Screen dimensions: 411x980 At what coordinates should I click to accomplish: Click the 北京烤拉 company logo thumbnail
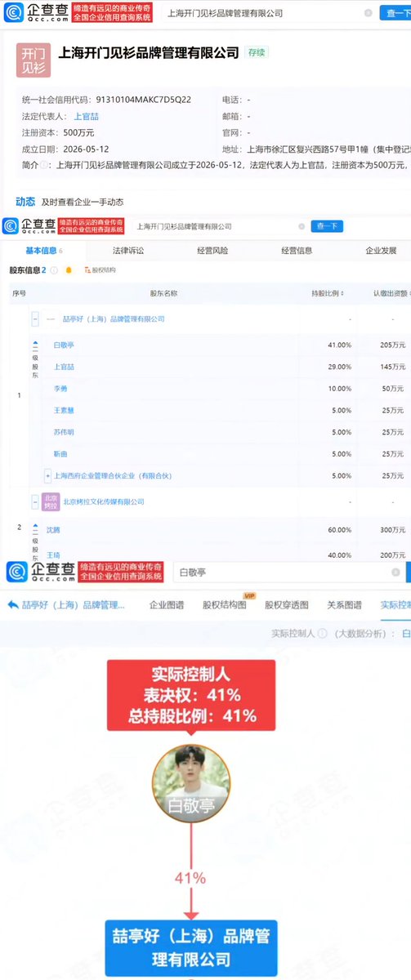click(x=51, y=501)
